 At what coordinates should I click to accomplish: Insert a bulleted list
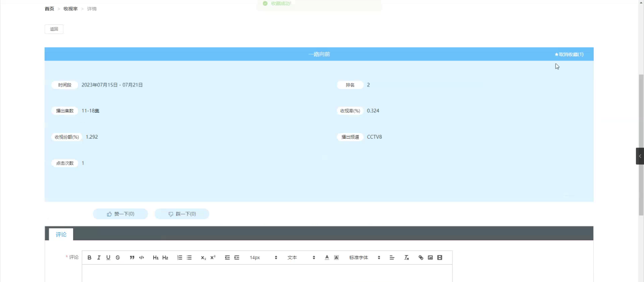click(189, 258)
